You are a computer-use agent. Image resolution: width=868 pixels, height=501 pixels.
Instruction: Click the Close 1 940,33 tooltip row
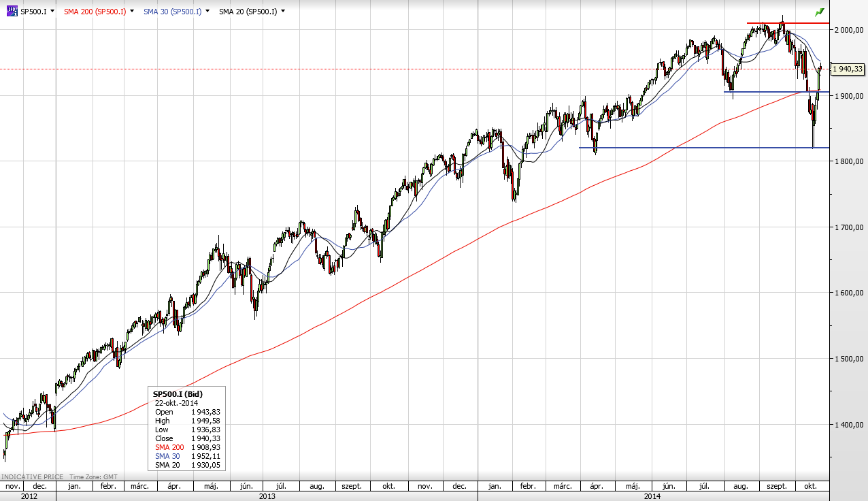coord(188,438)
